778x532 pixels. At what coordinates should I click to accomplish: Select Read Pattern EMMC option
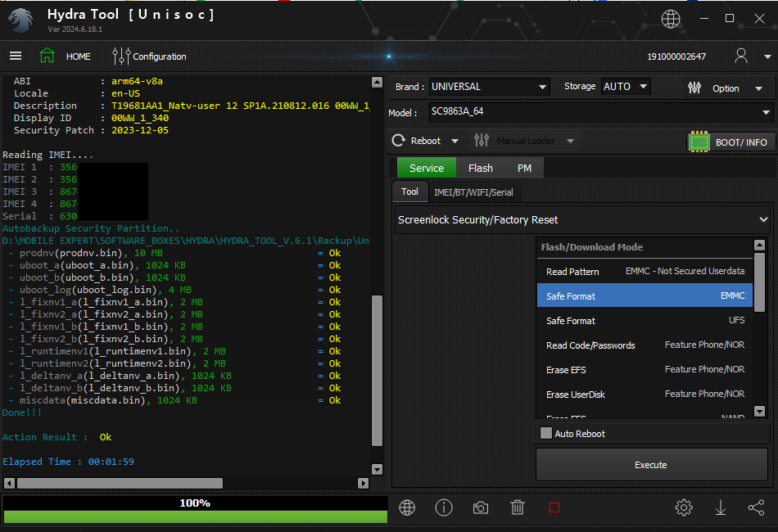[x=645, y=272]
